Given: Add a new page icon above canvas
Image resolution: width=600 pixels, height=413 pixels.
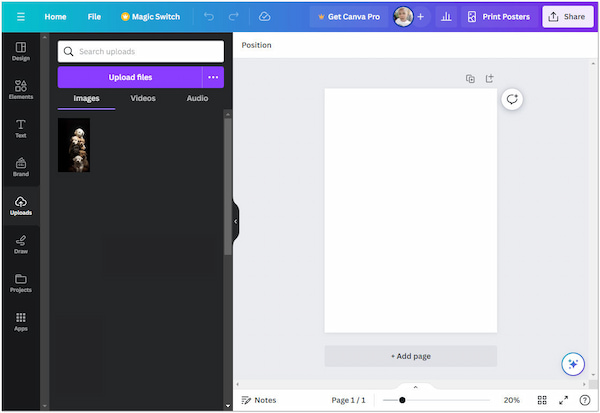Looking at the screenshot, I should coord(489,78).
